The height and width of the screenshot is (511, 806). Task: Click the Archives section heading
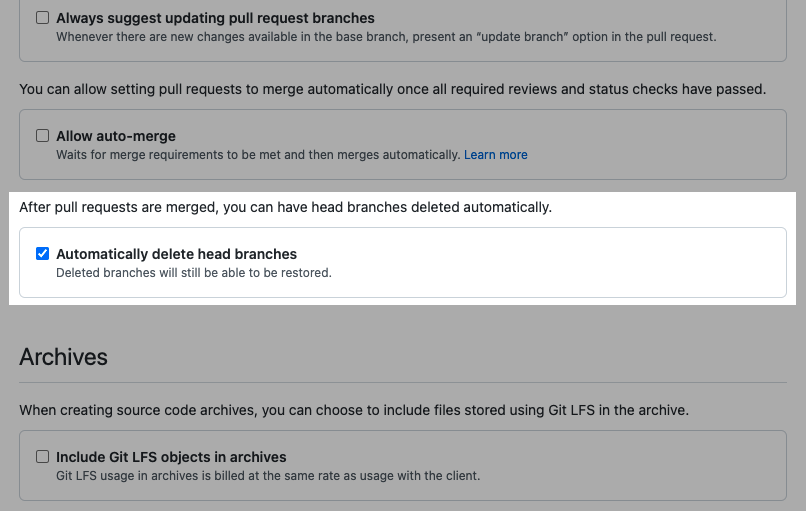point(63,357)
